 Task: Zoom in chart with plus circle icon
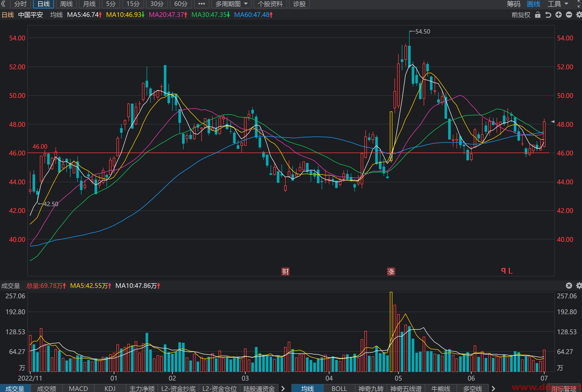[559, 15]
